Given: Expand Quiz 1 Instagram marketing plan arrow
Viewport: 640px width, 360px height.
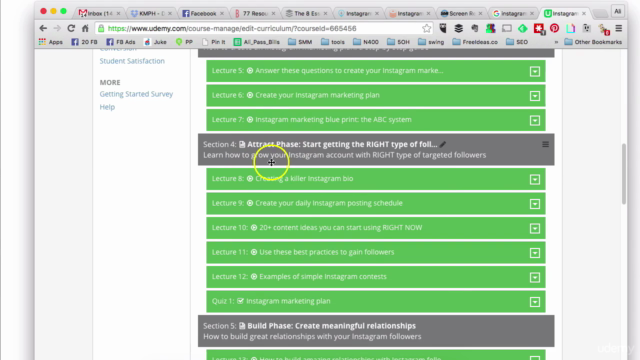Looking at the screenshot, I should tap(535, 302).
